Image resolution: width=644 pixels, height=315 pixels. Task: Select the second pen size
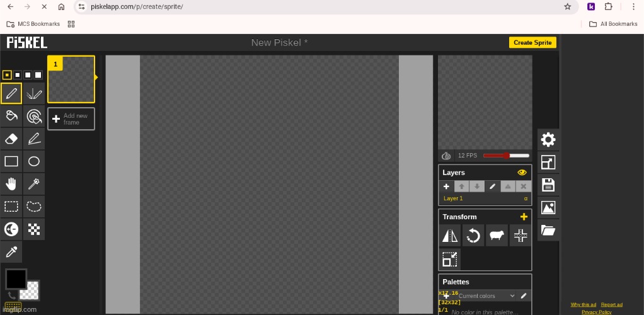17,75
